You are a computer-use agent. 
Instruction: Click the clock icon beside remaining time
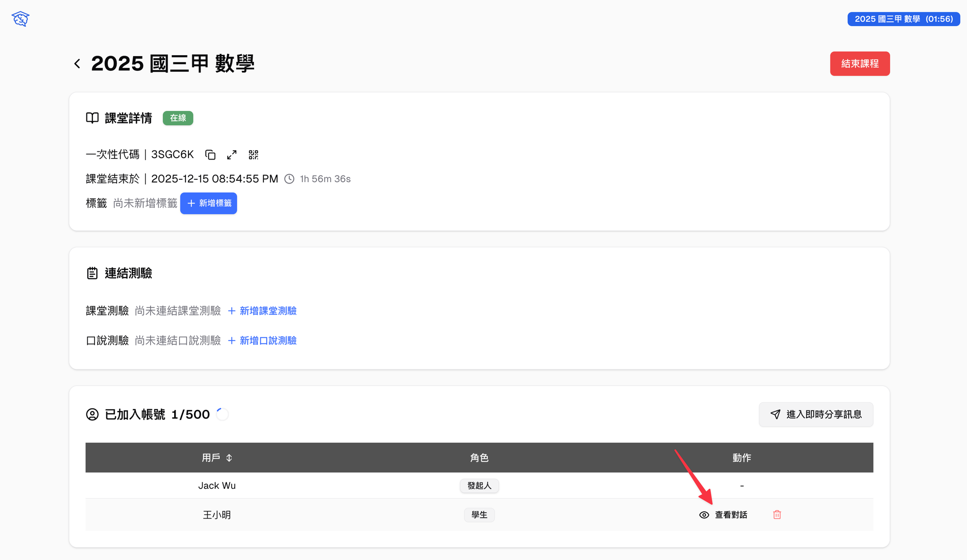[x=289, y=179]
